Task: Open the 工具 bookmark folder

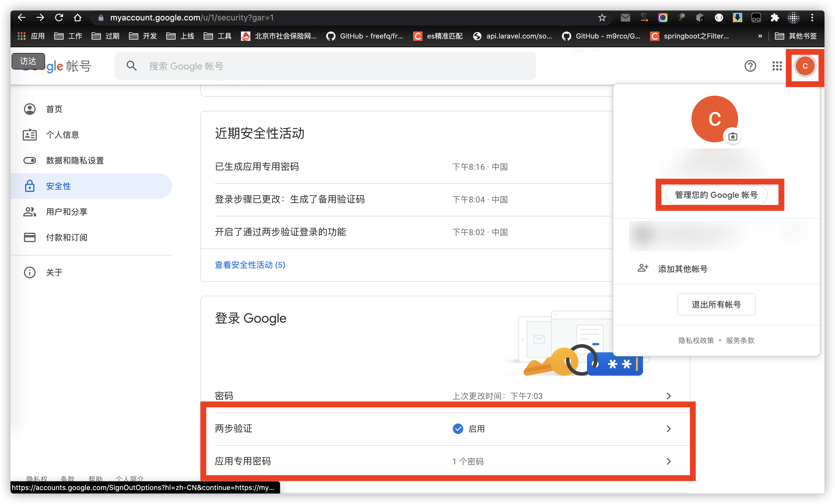Action: tap(218, 36)
